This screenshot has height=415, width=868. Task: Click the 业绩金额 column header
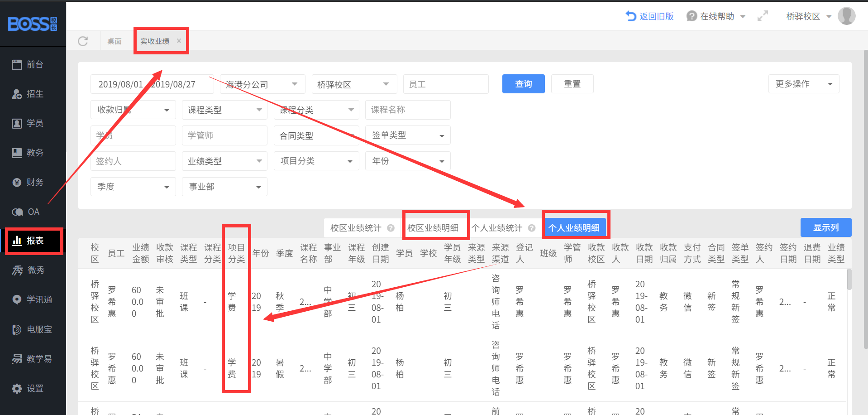point(141,253)
